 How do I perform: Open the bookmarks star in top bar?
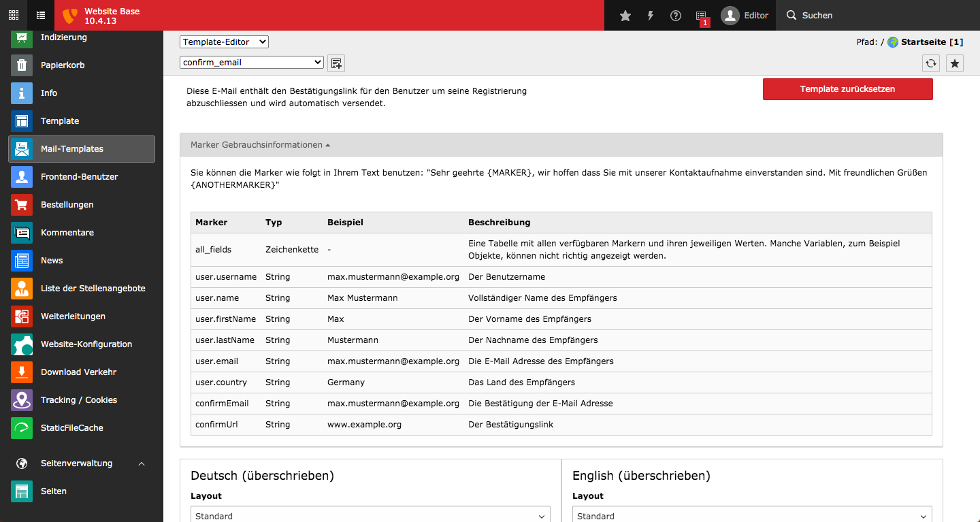coord(625,16)
